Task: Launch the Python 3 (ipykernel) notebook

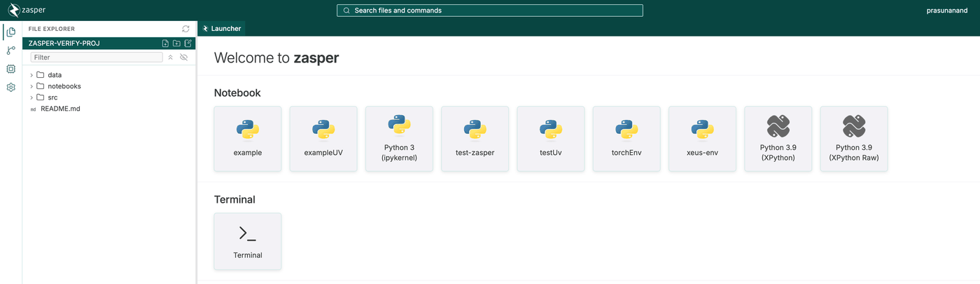Action: pyautogui.click(x=399, y=139)
